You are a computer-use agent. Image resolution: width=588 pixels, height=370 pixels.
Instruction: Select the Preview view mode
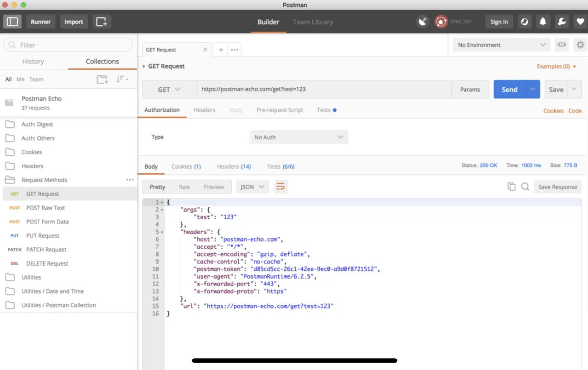[x=214, y=187]
